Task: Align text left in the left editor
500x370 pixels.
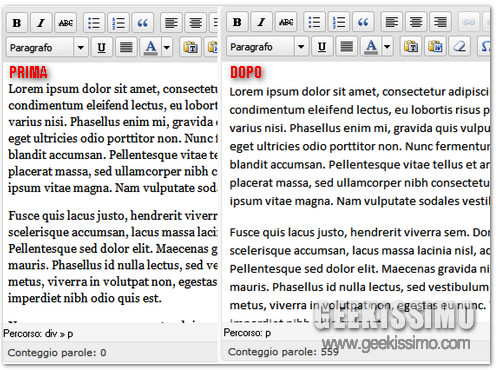Action: (171, 23)
